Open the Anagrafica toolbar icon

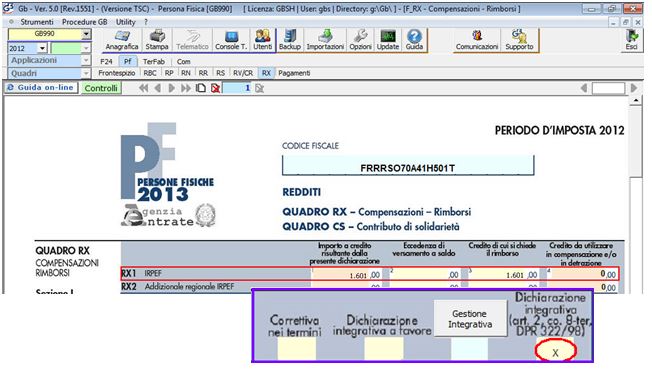[x=121, y=40]
